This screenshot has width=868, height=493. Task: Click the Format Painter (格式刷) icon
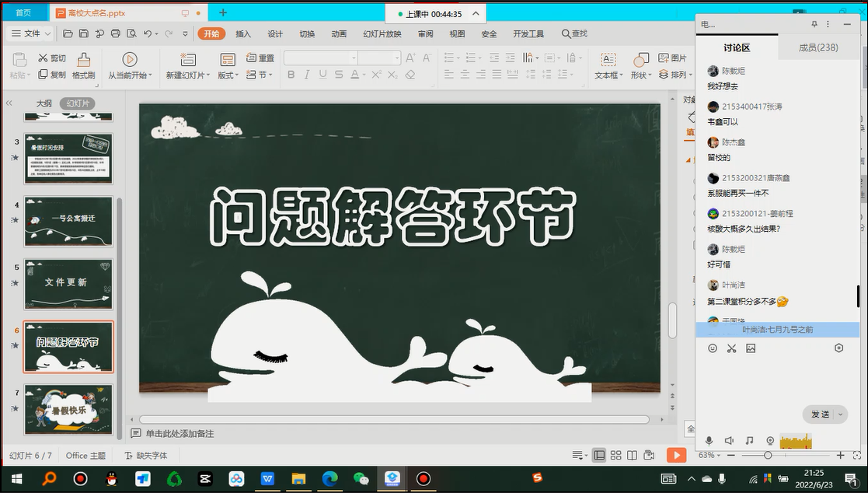(x=83, y=60)
